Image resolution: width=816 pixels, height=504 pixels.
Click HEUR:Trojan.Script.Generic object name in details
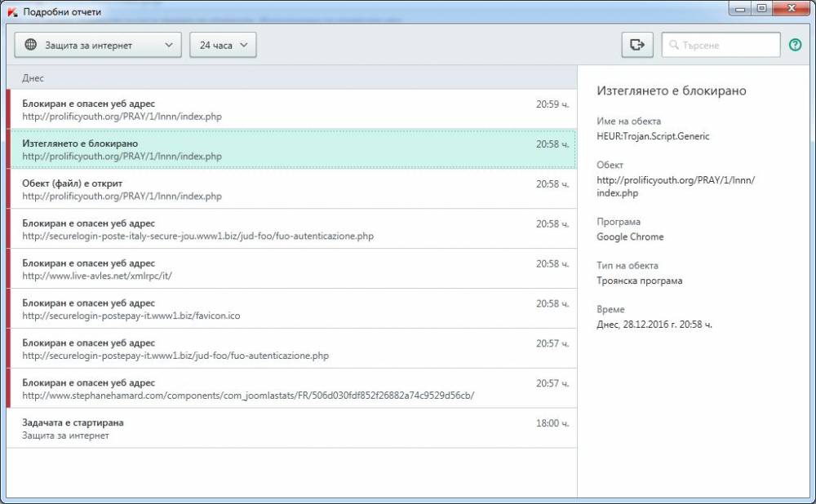(653, 136)
